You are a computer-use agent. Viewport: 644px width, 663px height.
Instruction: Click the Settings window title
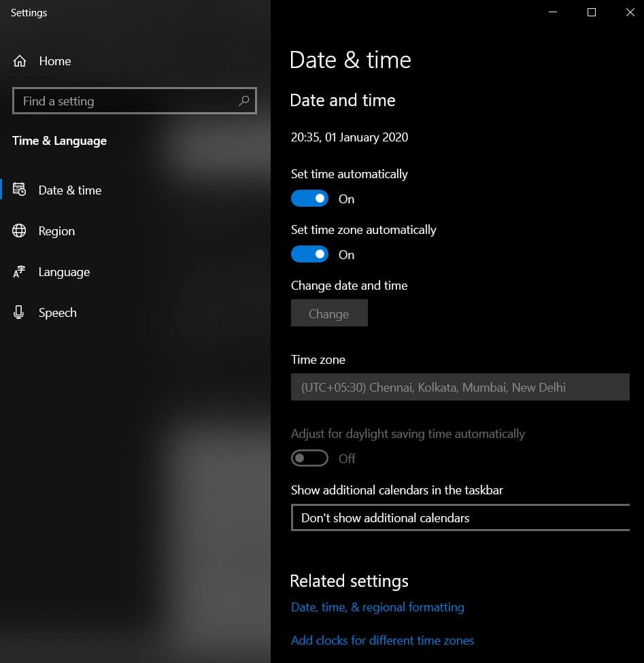29,12
